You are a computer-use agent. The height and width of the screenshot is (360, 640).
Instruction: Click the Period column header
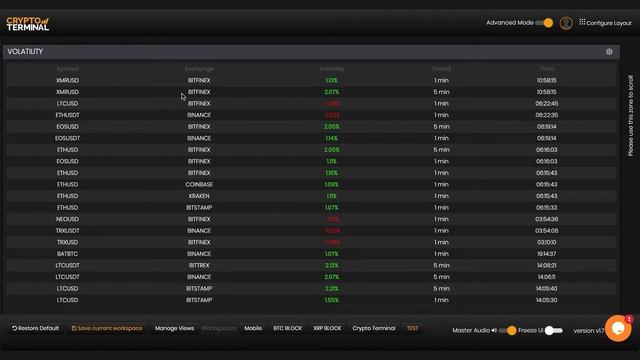441,69
